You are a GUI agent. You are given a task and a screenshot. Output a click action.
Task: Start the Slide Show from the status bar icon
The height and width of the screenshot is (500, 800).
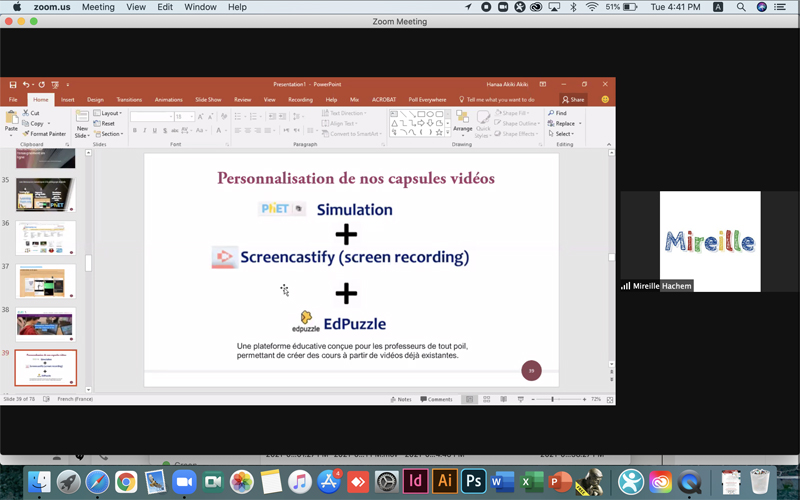[x=520, y=399]
